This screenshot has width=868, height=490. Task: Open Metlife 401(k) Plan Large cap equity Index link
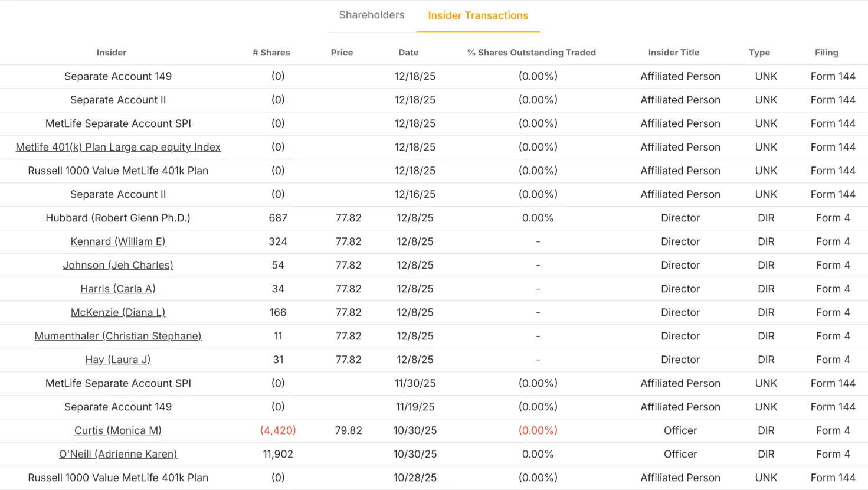tap(118, 147)
